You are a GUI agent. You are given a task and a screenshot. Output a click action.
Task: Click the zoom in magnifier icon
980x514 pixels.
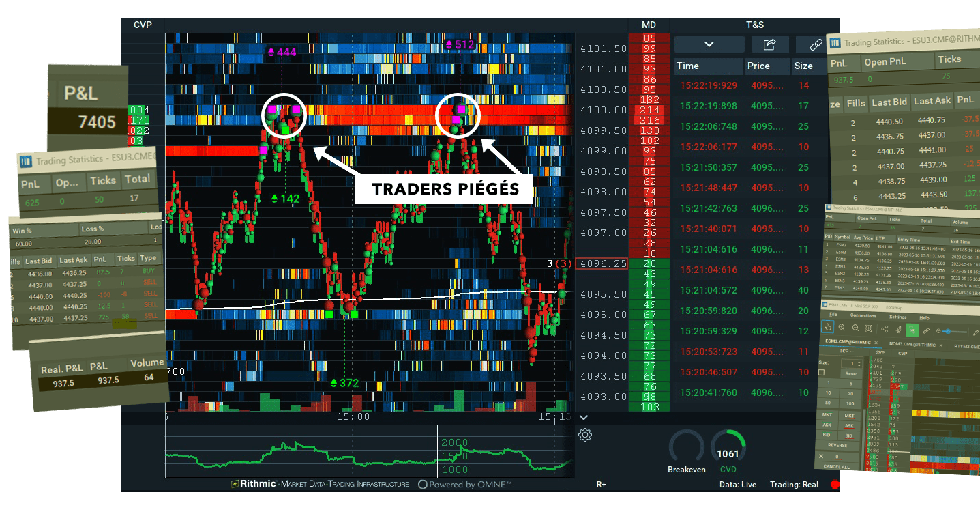click(842, 327)
